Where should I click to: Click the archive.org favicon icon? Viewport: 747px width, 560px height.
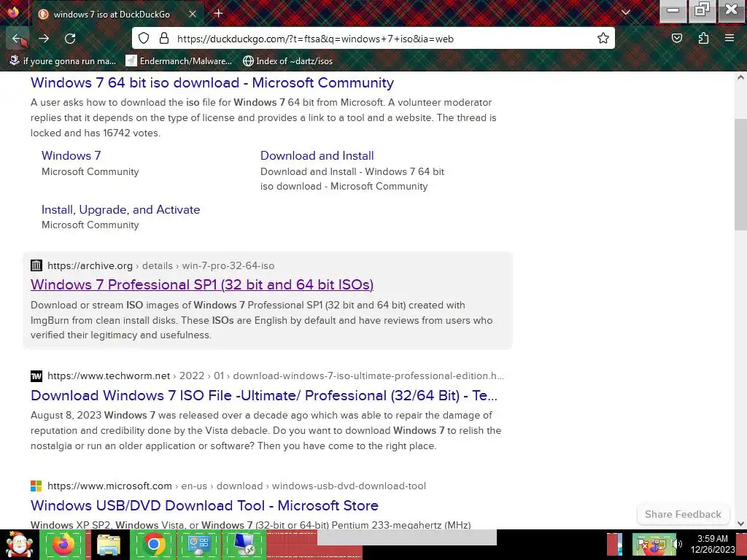click(x=36, y=265)
